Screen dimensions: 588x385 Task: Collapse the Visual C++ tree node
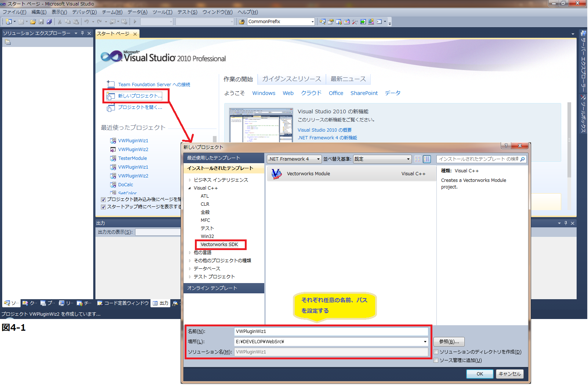(x=190, y=188)
